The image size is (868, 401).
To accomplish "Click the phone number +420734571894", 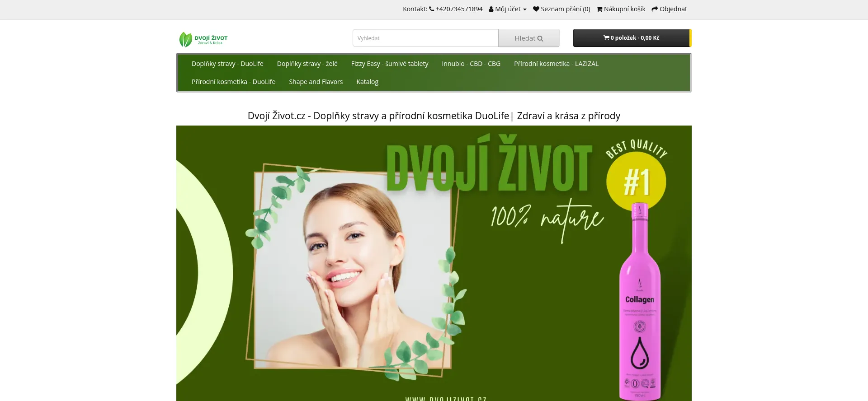I will point(459,9).
